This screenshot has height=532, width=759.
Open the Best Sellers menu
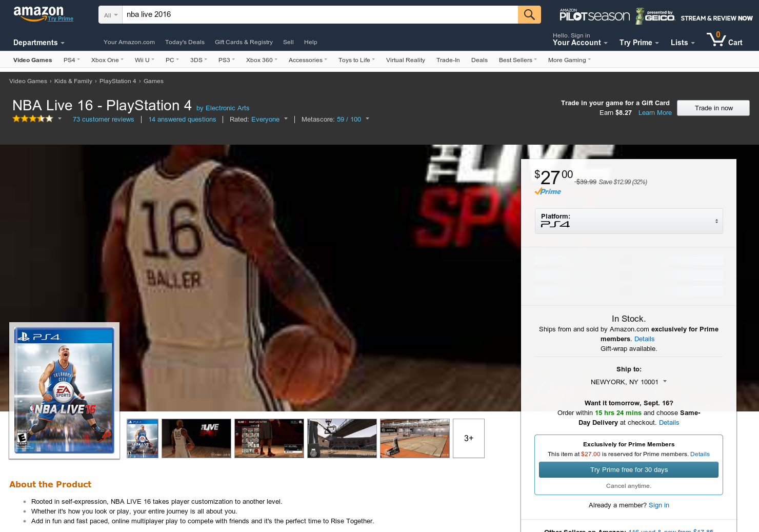[518, 60]
